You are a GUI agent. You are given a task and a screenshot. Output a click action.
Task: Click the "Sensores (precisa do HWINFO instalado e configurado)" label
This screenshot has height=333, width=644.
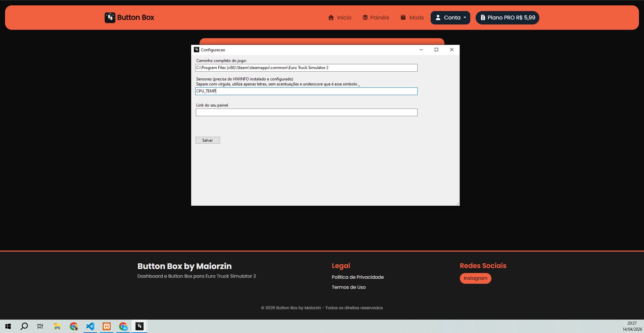245,79
